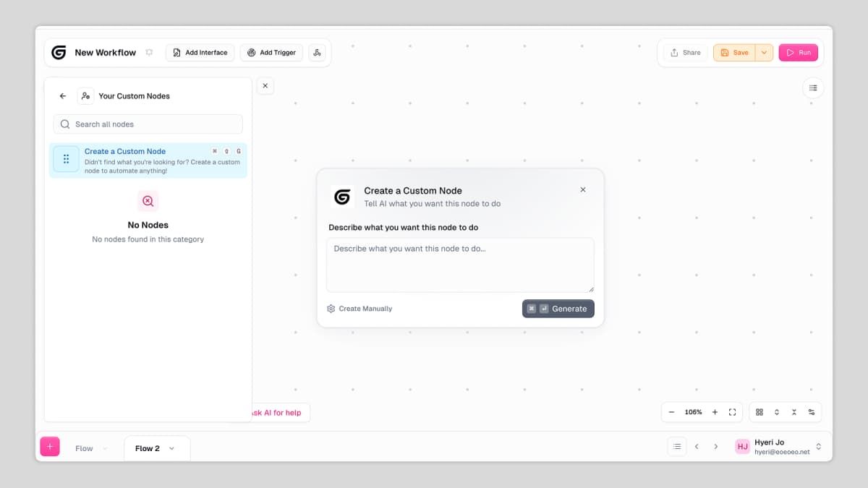Screen dimensions: 868x488
Task: Click the next arrow in bottom bar
Action: pyautogui.click(x=716, y=447)
